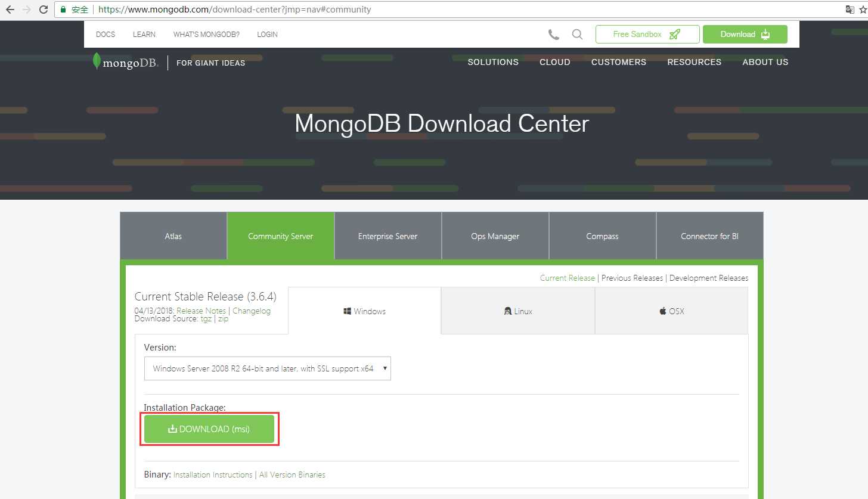Open the Ops Manager tab
The width and height of the screenshot is (868, 499).
pos(495,236)
